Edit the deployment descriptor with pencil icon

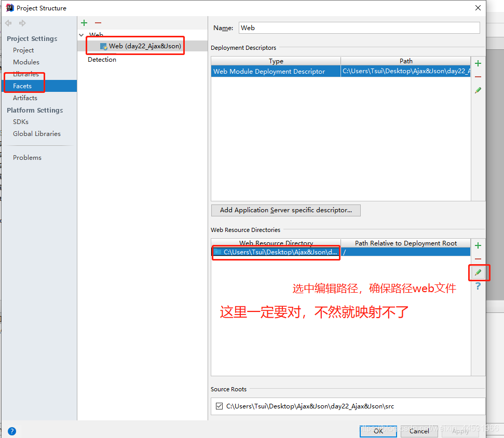tap(478, 90)
